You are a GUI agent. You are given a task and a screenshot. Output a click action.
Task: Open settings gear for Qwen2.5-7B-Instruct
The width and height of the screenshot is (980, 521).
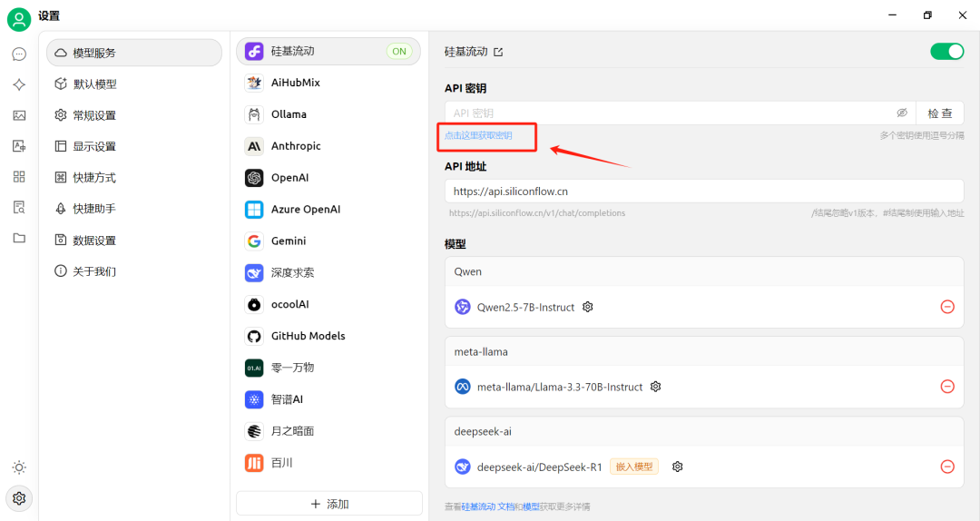(x=587, y=307)
